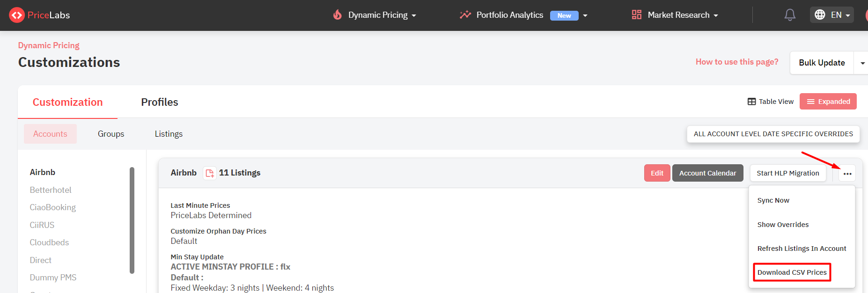The image size is (868, 293).
Task: Click the globe language icon
Action: 820,15
